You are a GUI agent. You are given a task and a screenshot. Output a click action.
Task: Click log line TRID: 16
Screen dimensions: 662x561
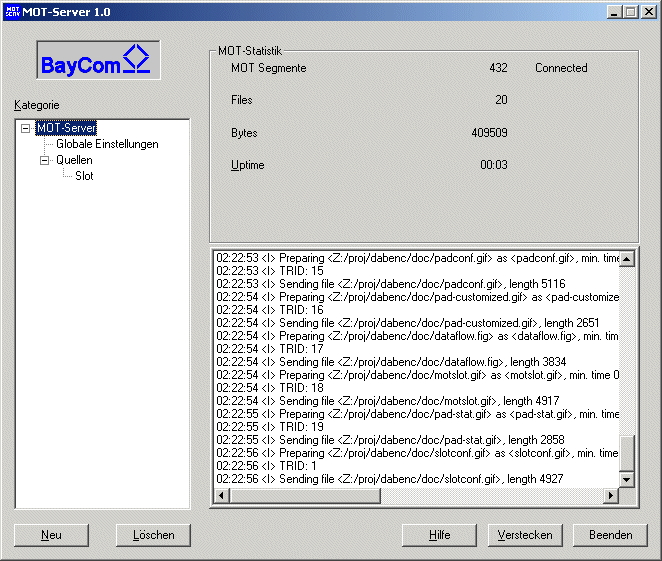[x=270, y=310]
